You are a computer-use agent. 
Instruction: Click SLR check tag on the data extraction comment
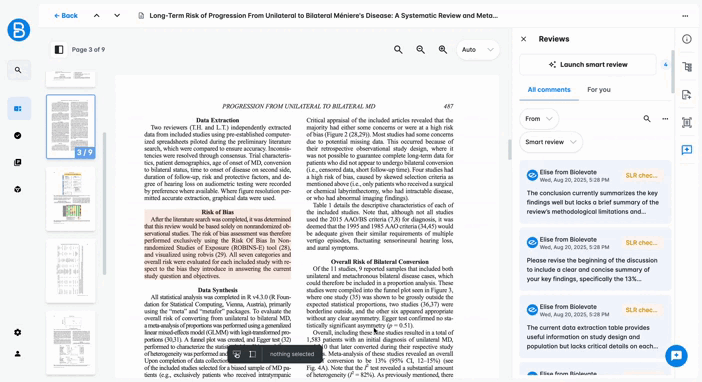coord(642,310)
